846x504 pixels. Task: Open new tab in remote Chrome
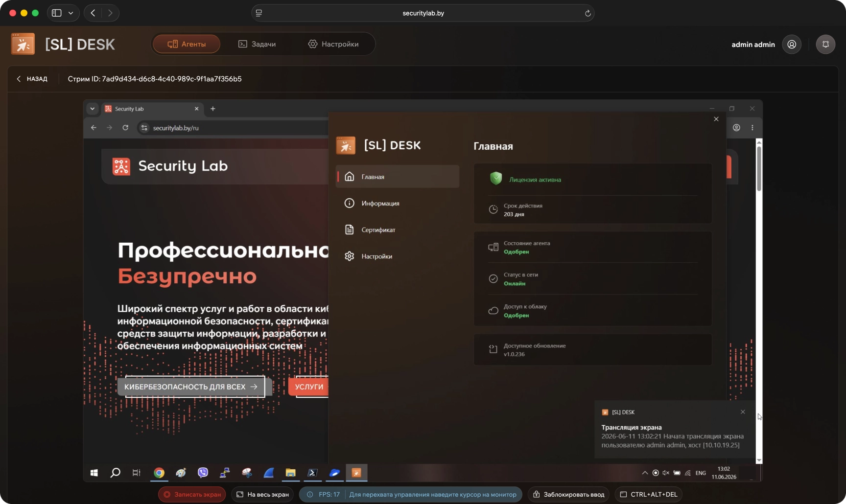[212, 109]
